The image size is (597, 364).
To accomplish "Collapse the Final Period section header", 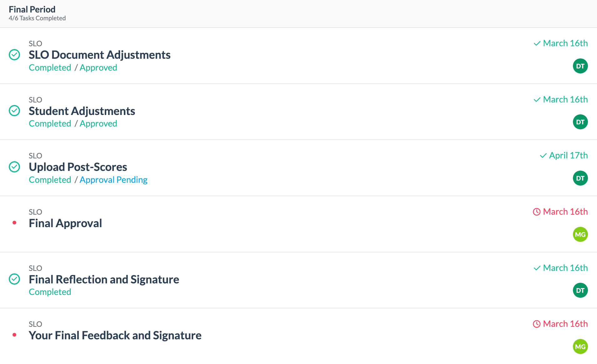I will (298, 14).
